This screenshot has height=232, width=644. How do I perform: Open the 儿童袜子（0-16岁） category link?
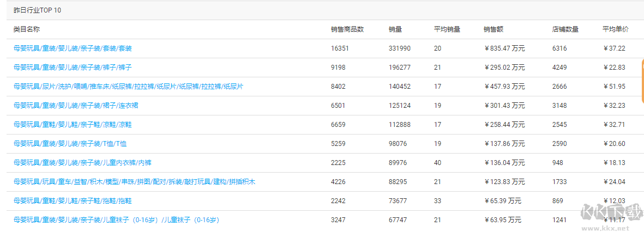117,220
